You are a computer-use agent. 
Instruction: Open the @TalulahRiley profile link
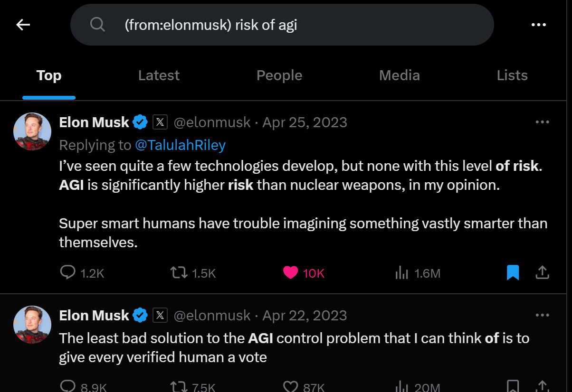180,145
